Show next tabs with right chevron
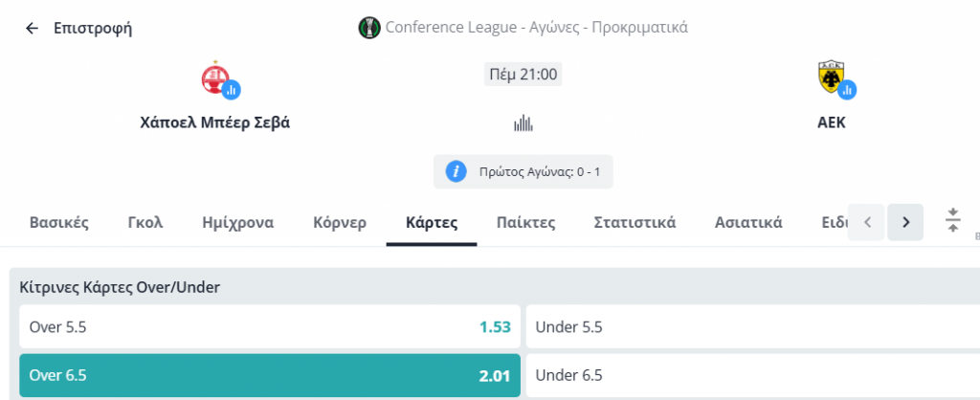Viewport: 980px width, 400px height. pyautogui.click(x=905, y=222)
